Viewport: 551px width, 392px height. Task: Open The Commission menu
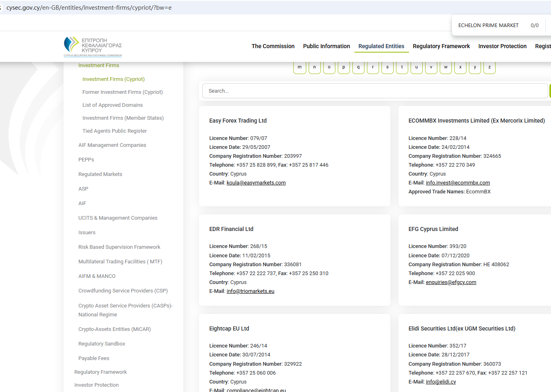[273, 46]
